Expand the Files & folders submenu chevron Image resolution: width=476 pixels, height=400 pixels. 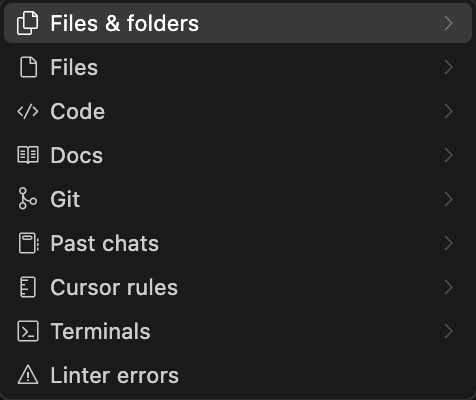click(449, 23)
